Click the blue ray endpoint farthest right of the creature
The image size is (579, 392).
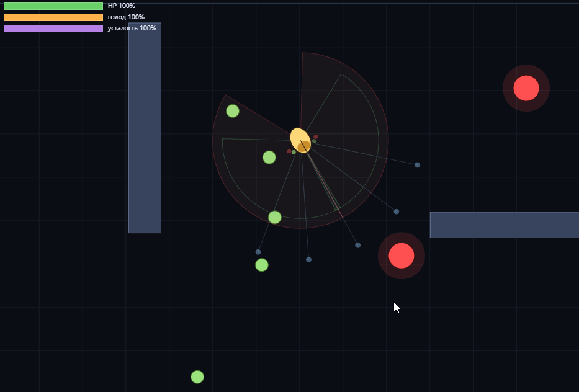pyautogui.click(x=417, y=165)
